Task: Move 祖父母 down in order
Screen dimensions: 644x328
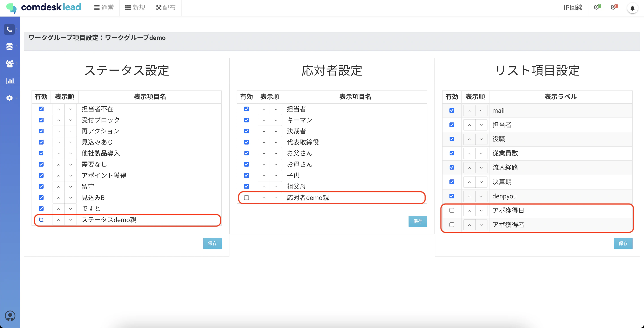Action: [276, 187]
